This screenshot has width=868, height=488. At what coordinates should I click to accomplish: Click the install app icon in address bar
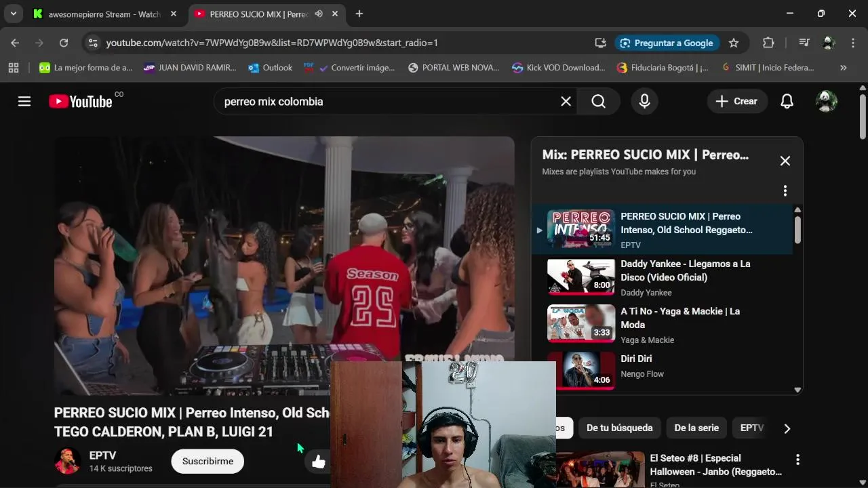click(x=600, y=43)
